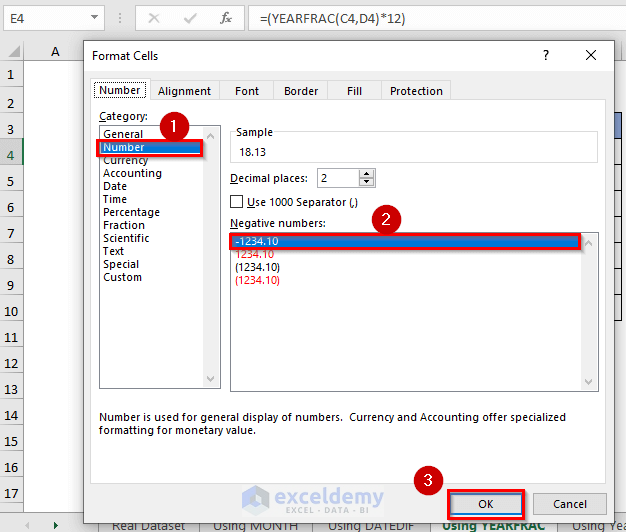Go to the Border tab
Image resolution: width=626 pixels, height=532 pixels.
301,91
